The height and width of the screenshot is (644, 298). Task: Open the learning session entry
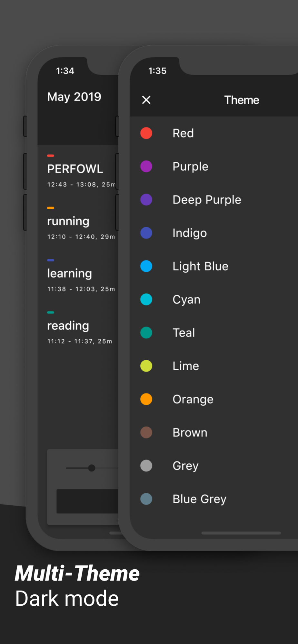pos(81,276)
